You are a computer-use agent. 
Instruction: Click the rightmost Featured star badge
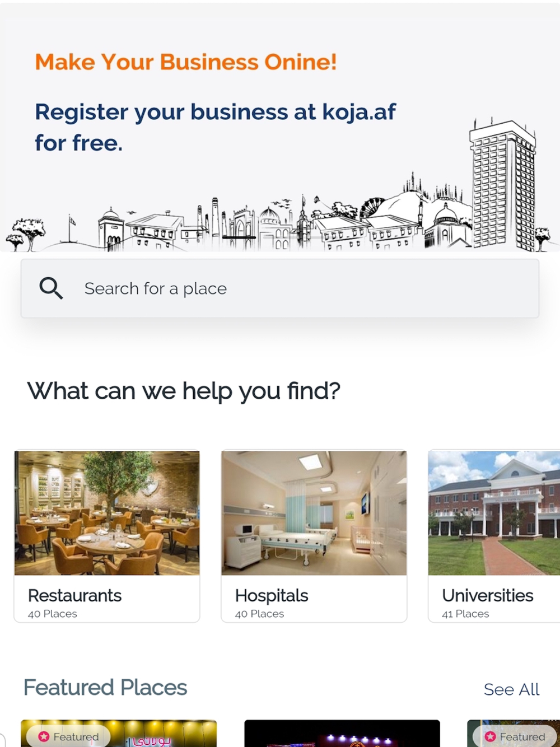tap(515, 736)
